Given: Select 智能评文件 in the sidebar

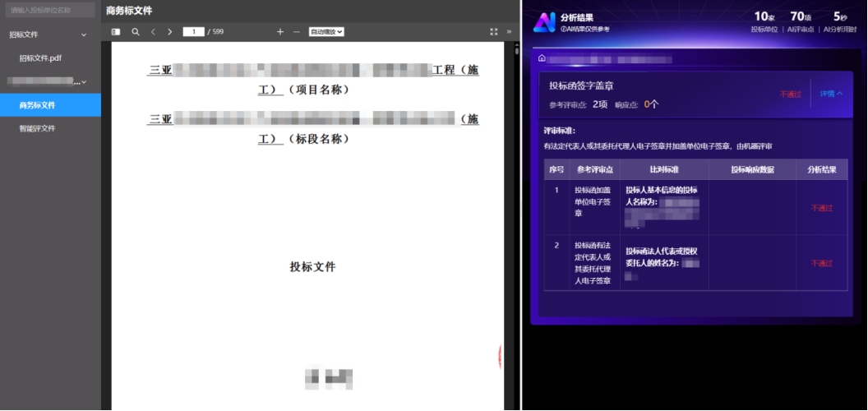Looking at the screenshot, I should [x=37, y=128].
